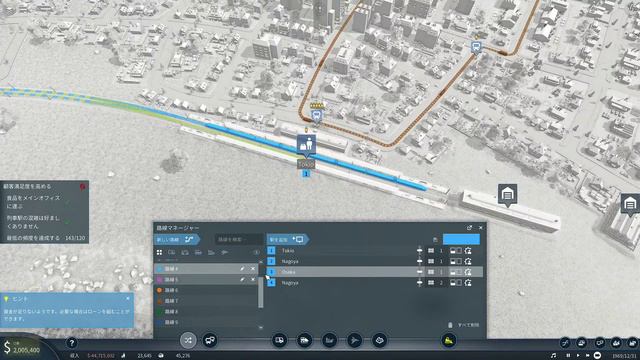This screenshot has height=360, width=640.
Task: Pause the game simulation
Action: coord(568,356)
